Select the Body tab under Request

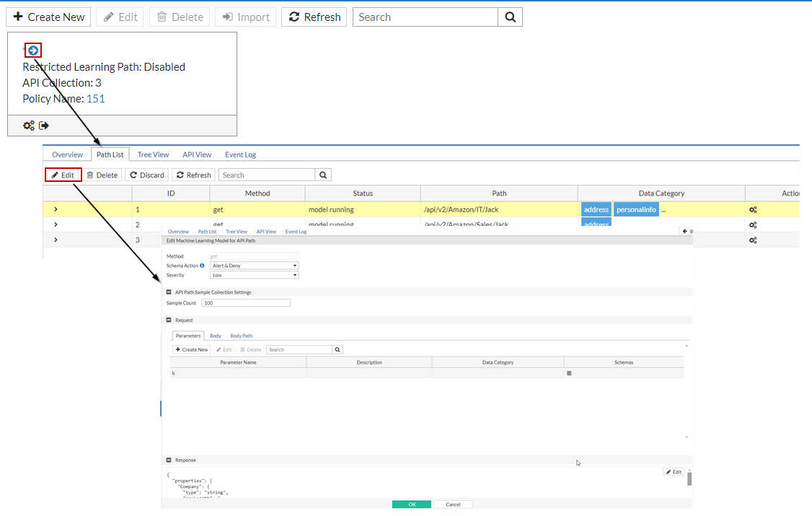[x=216, y=336]
